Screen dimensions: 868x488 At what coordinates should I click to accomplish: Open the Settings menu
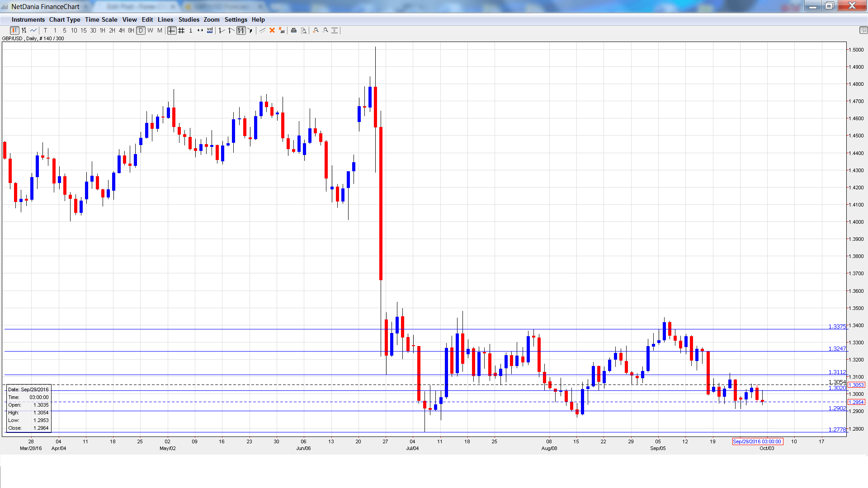[236, 20]
